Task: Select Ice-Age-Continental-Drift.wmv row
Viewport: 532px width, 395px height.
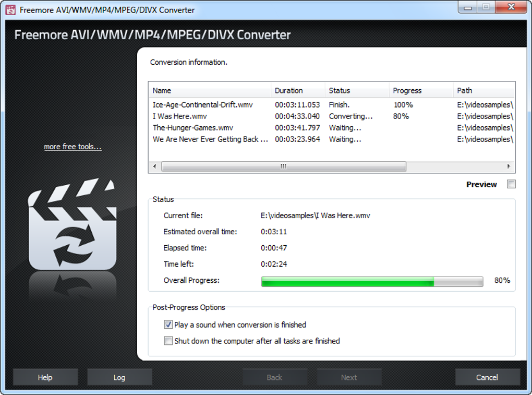Action: (332, 105)
